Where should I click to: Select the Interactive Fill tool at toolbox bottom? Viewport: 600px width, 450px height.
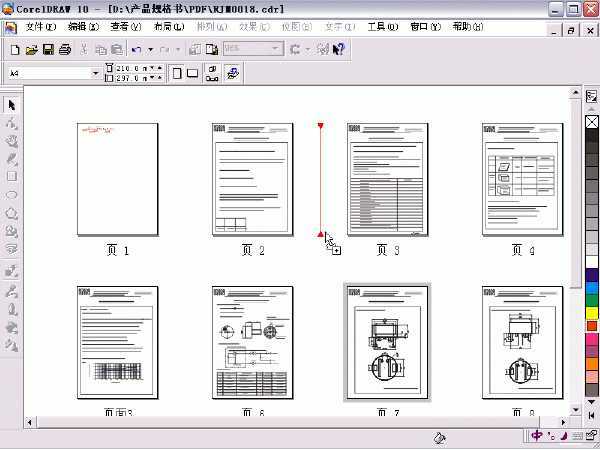[x=11, y=345]
